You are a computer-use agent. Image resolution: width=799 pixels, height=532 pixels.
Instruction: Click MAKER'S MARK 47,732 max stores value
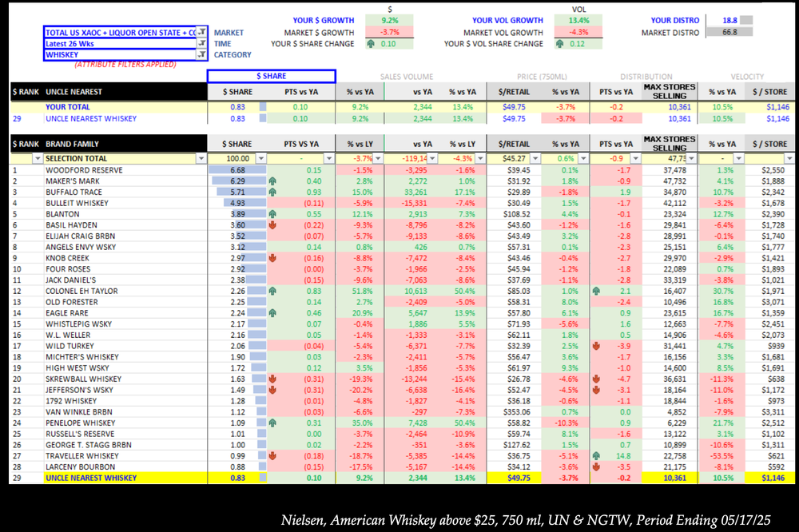click(x=674, y=181)
